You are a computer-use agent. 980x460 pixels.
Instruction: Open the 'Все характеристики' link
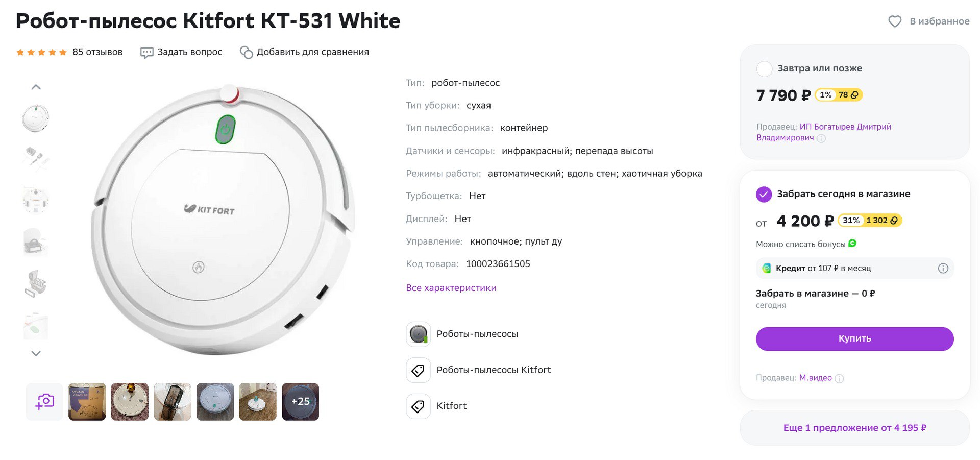point(451,288)
